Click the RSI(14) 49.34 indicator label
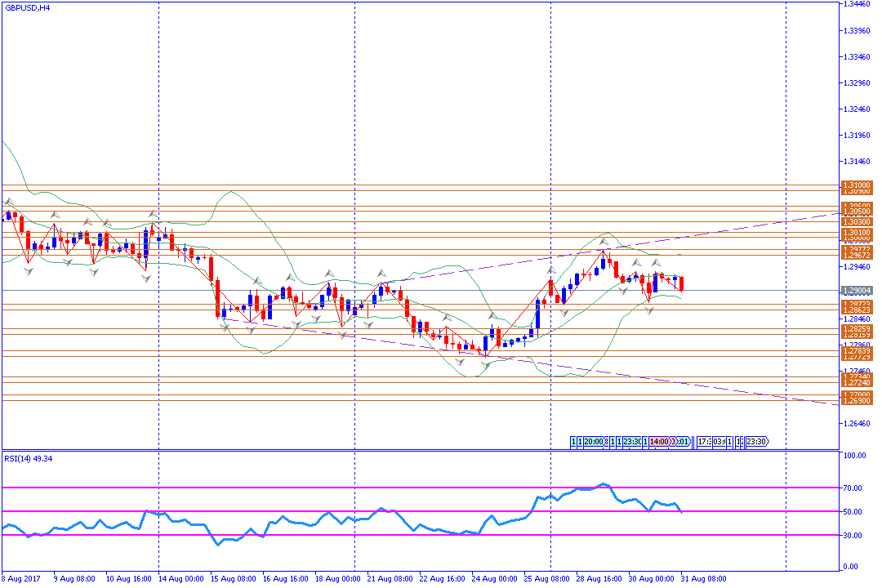882x588 pixels. point(29,459)
